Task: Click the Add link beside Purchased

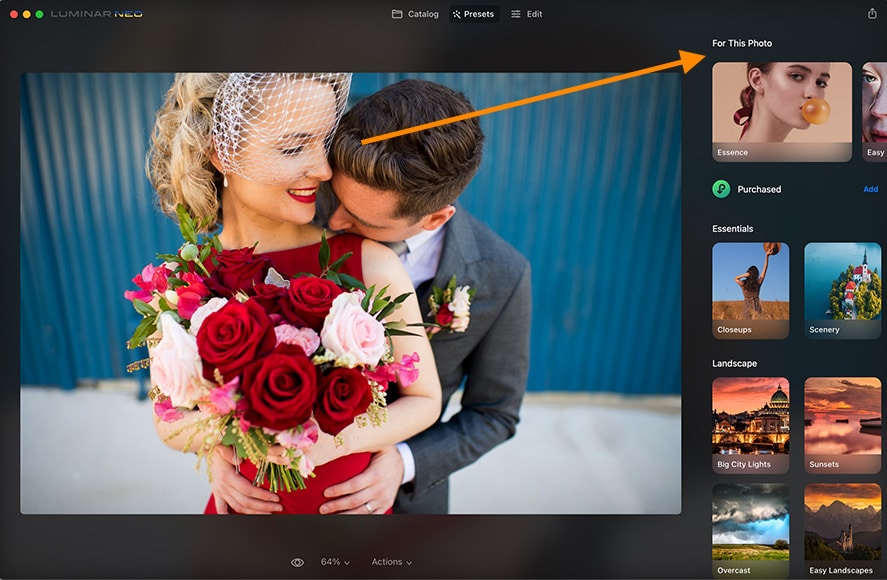Action: tap(871, 189)
